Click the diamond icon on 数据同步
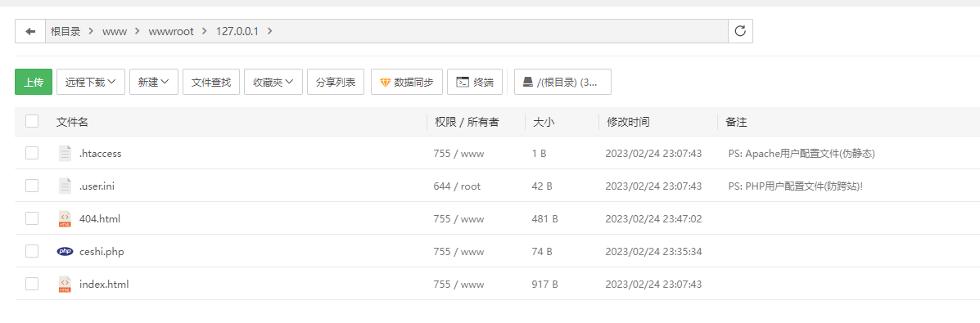Image resolution: width=980 pixels, height=323 pixels. pyautogui.click(x=385, y=82)
